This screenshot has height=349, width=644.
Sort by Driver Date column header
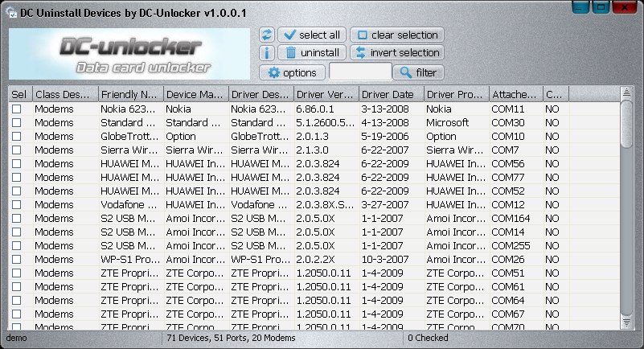pyautogui.click(x=391, y=94)
